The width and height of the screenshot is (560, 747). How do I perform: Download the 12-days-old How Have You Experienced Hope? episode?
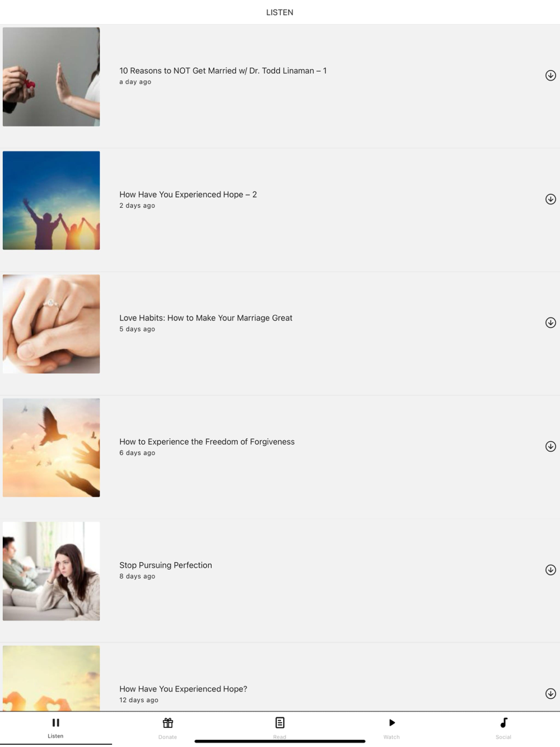(550, 694)
